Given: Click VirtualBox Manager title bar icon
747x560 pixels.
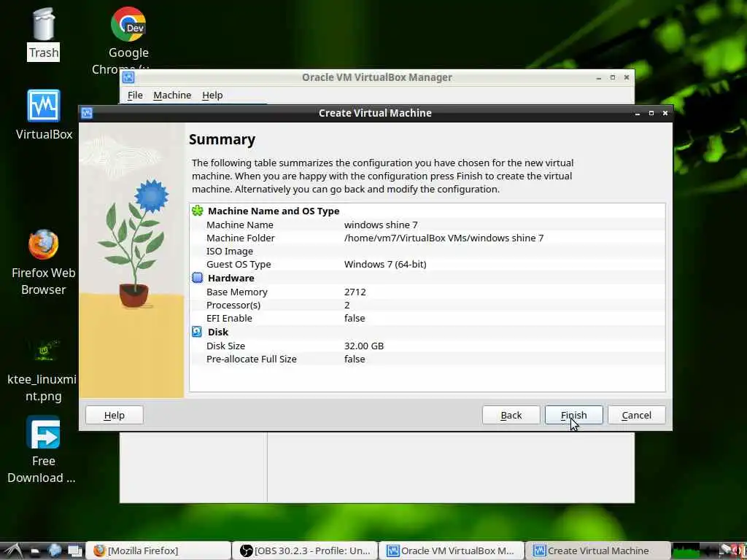Looking at the screenshot, I should pos(128,77).
